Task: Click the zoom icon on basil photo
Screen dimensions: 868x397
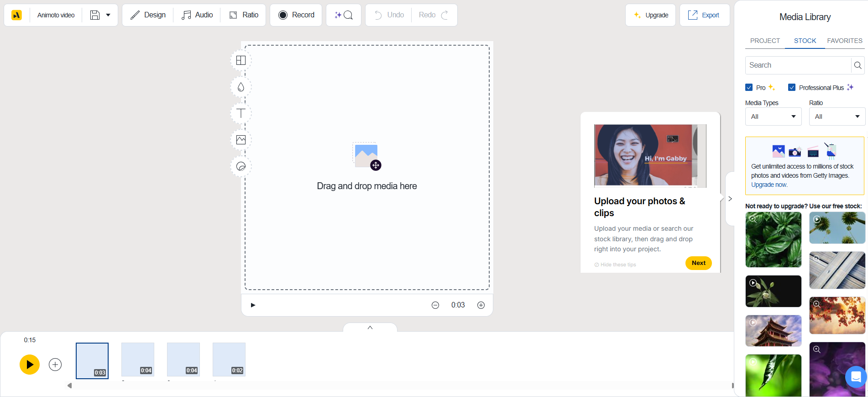Action: [x=753, y=219]
